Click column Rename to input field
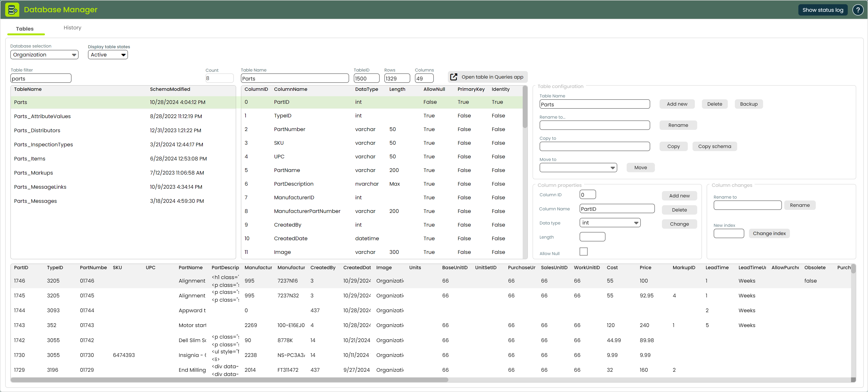Viewport: 868px width, 392px height. pyautogui.click(x=747, y=205)
